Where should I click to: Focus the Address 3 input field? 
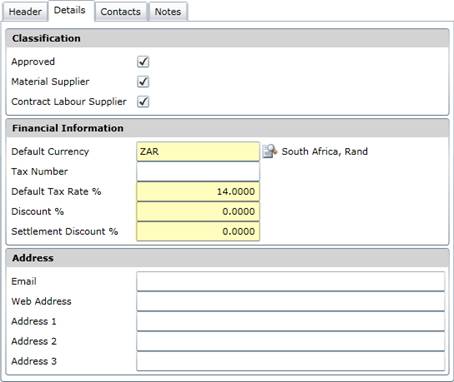pos(291,361)
